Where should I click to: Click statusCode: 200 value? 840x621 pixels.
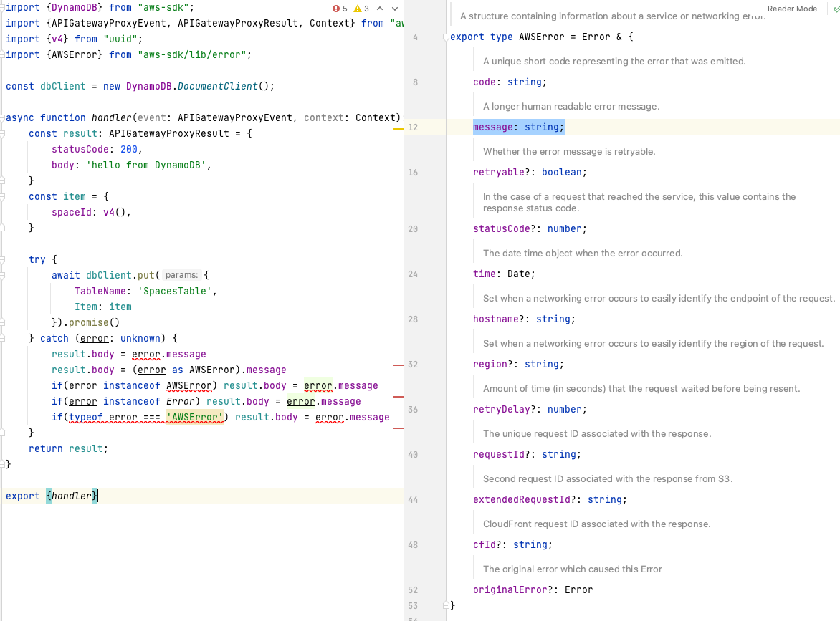point(128,150)
